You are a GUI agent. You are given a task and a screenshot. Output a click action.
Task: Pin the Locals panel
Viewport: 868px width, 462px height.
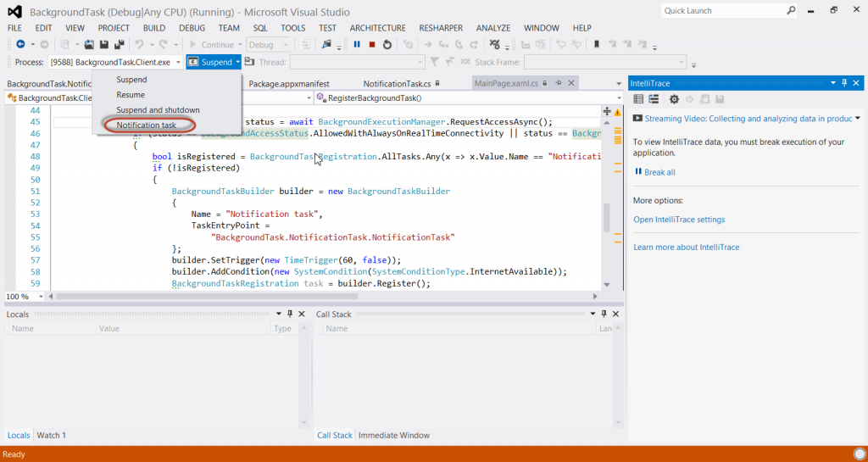(x=290, y=314)
